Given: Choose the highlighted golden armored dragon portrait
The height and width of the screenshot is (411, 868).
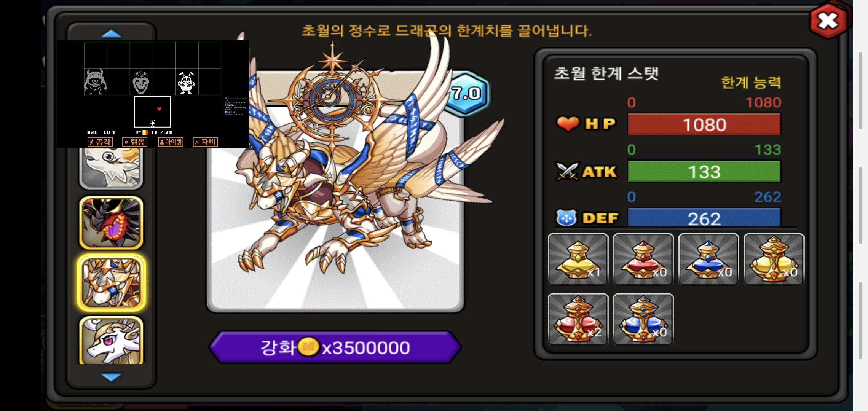Looking at the screenshot, I should click(x=111, y=282).
